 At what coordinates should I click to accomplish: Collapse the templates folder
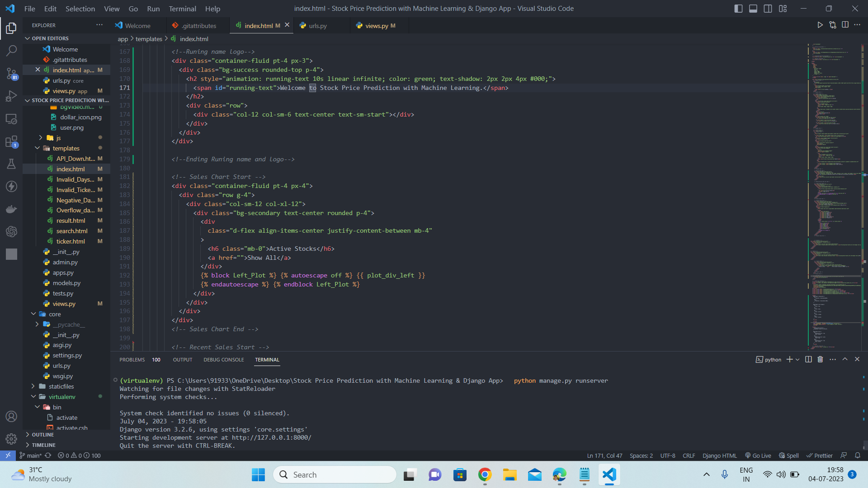[x=67, y=148]
